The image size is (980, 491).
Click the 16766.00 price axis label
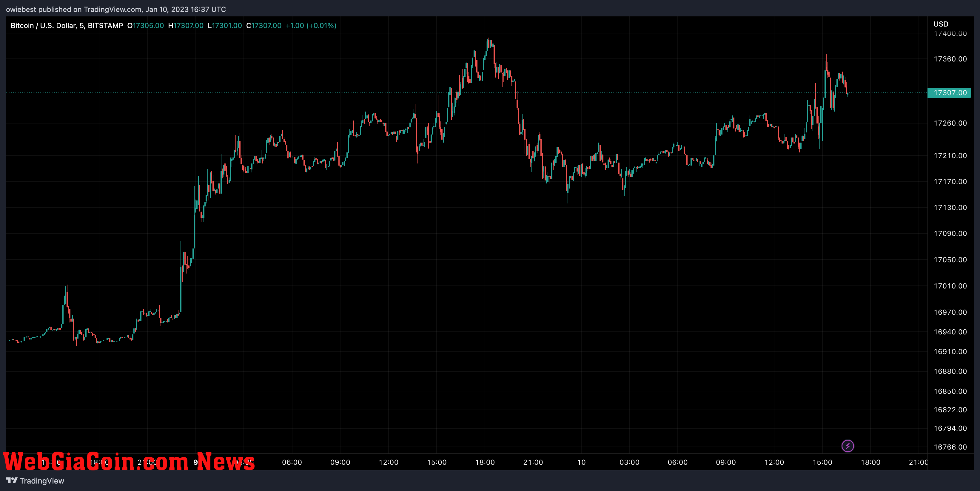point(950,447)
